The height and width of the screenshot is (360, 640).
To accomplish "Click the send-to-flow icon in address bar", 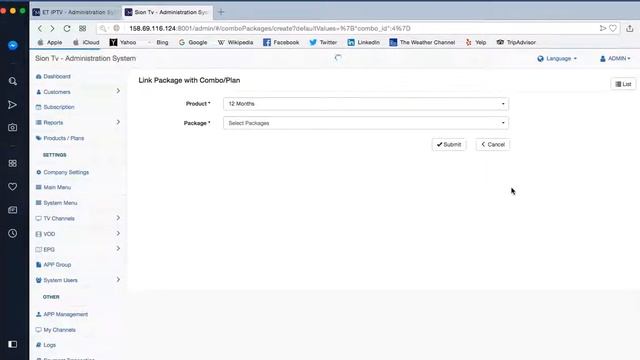I will [x=602, y=28].
